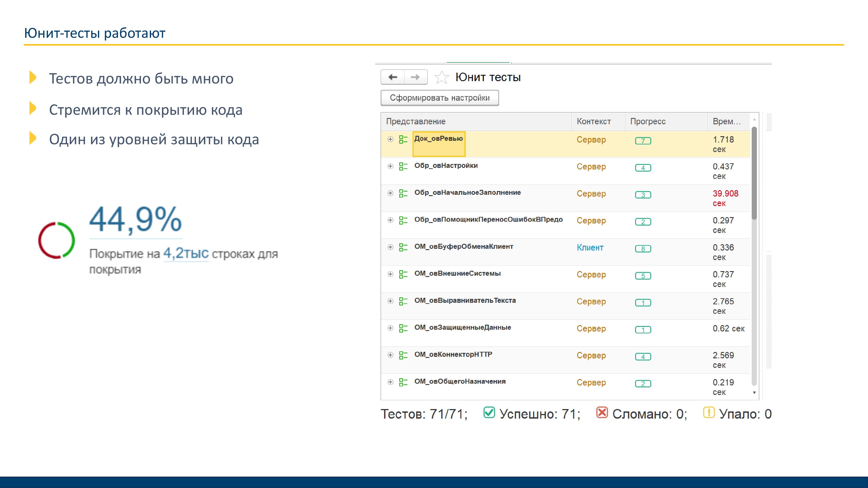Click progress badge 8 for ОМ_овБуферОбменаКлиент
Image resolution: width=868 pixels, height=488 pixels.
(x=643, y=249)
